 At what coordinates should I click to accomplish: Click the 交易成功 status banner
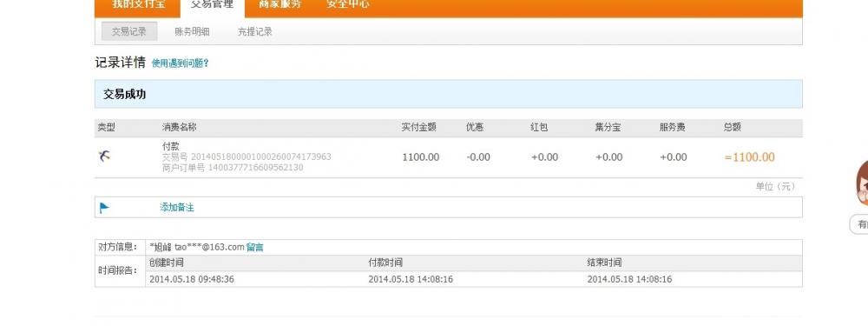pos(449,94)
